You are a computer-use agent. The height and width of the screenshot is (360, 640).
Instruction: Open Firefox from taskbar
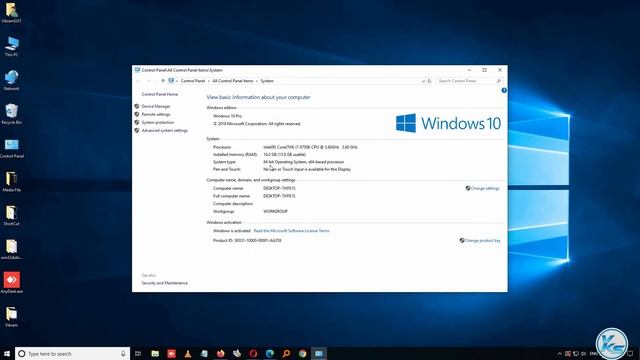pyautogui.click(x=220, y=353)
